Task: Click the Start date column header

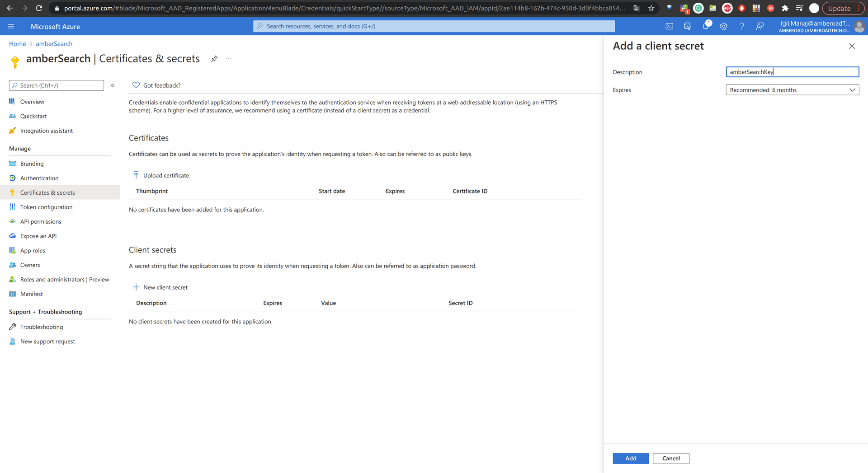Action: (x=332, y=191)
